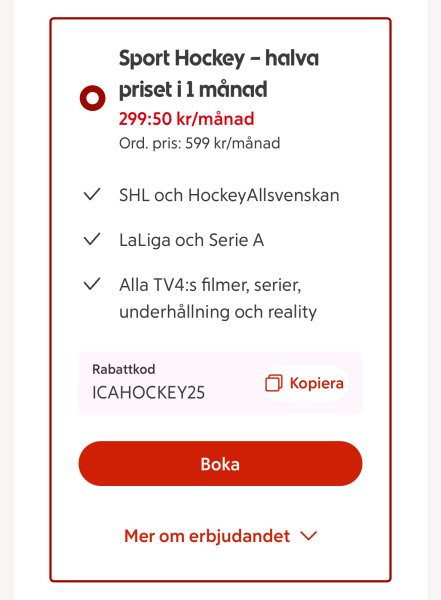Click the Rabattkod label
The width and height of the screenshot is (441, 600).
(124, 369)
